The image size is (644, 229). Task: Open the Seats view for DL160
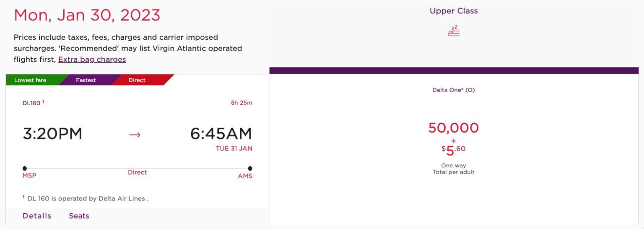[79, 216]
